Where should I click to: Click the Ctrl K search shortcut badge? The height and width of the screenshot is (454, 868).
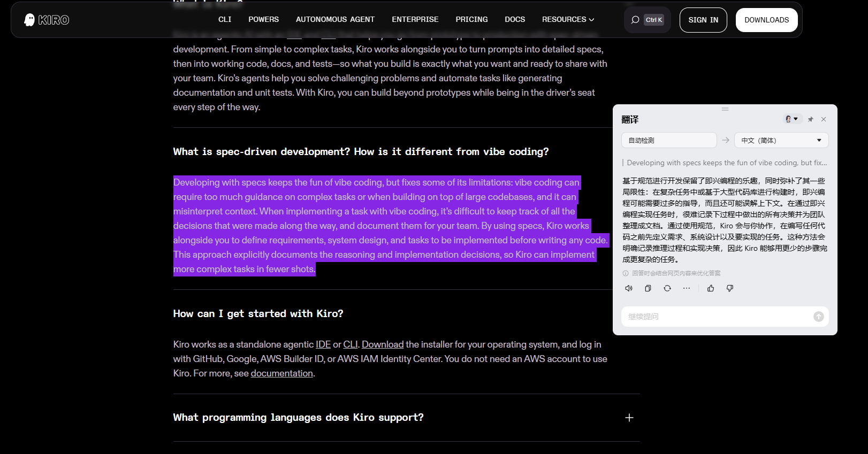[x=654, y=20]
